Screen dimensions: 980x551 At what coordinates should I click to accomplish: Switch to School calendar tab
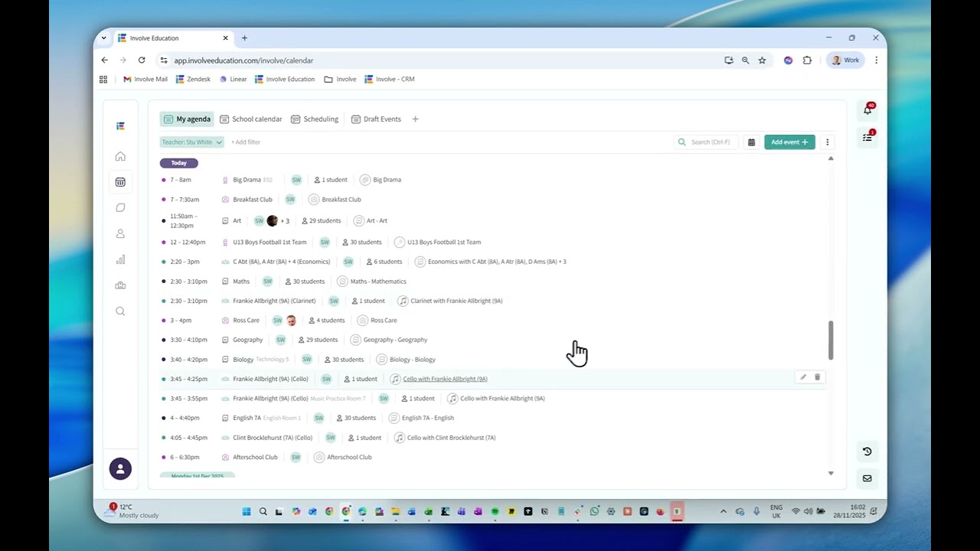tap(251, 119)
